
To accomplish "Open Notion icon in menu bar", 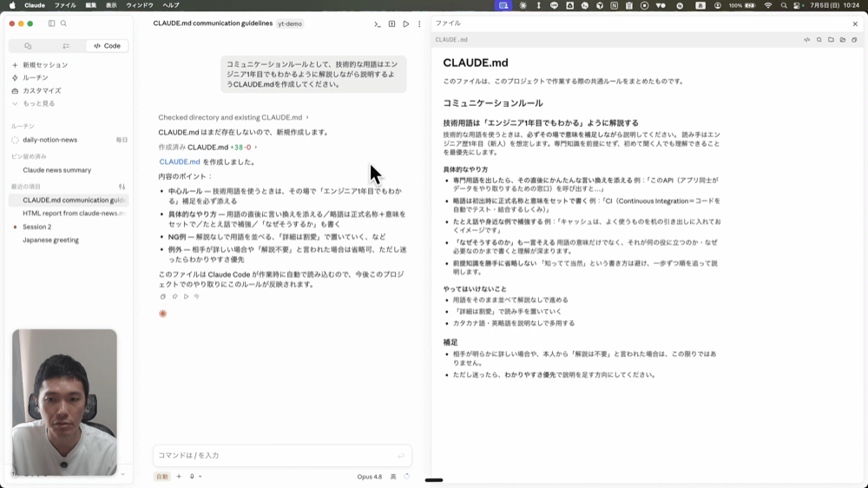I will [x=614, y=5].
